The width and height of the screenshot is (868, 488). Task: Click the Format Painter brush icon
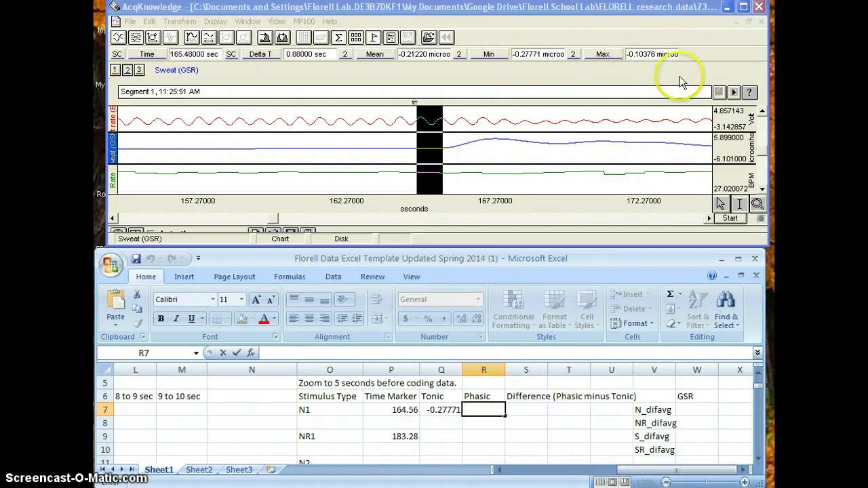tap(137, 323)
